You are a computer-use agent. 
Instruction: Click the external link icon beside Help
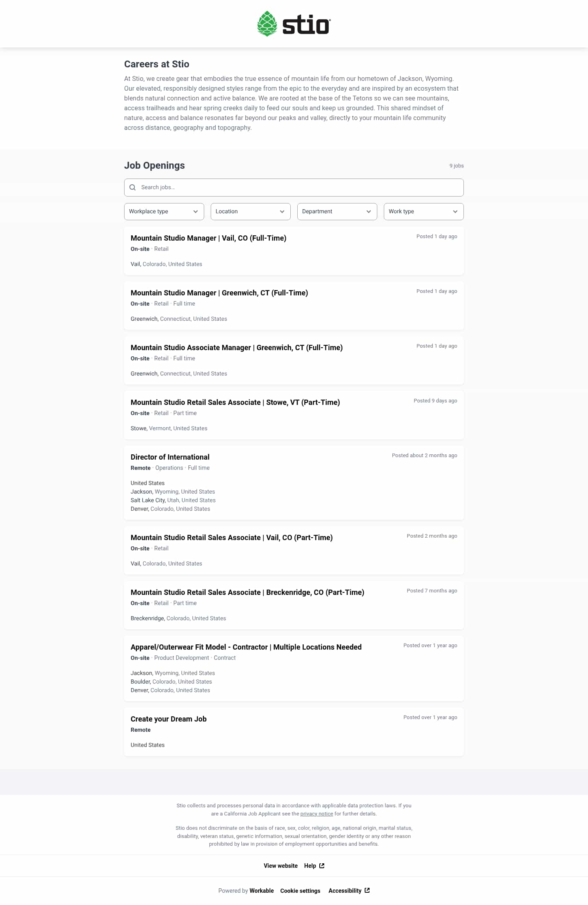point(322,865)
